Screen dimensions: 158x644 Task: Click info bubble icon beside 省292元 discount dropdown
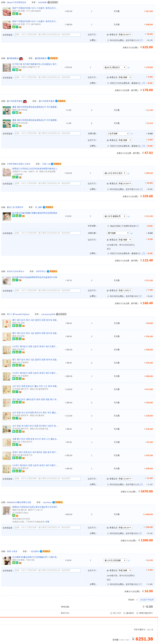(128, 68)
